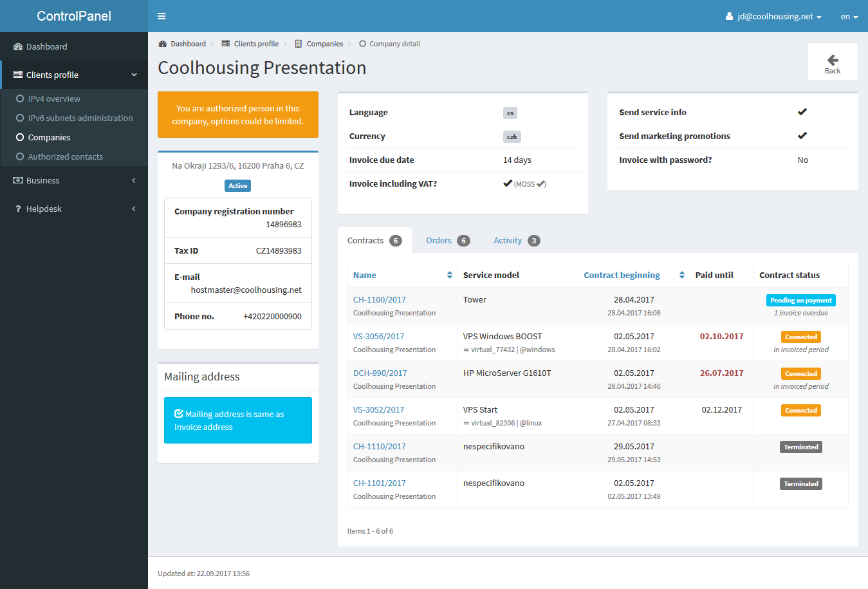Click the Dashboard gauge icon in sidebar
868x589 pixels.
point(18,47)
